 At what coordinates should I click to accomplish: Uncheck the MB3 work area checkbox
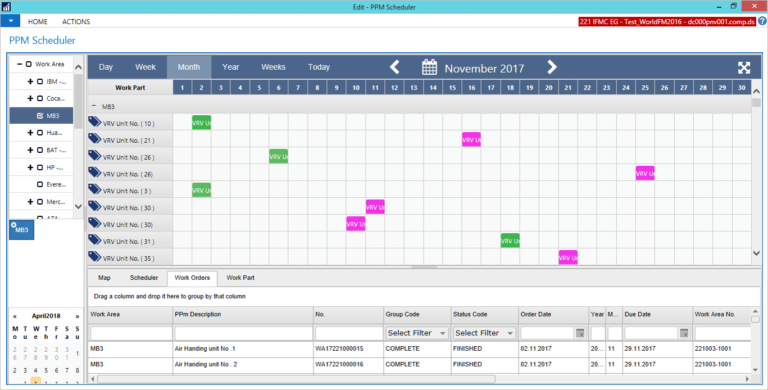[40, 116]
